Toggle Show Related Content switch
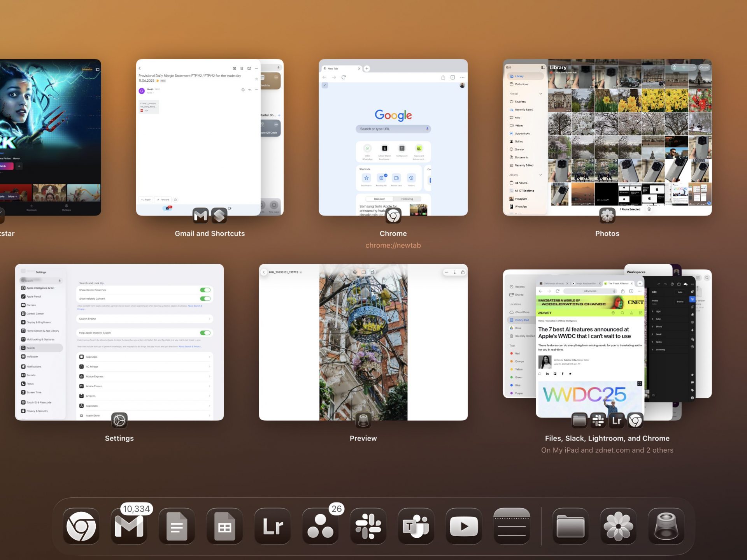The image size is (747, 560). (x=205, y=298)
